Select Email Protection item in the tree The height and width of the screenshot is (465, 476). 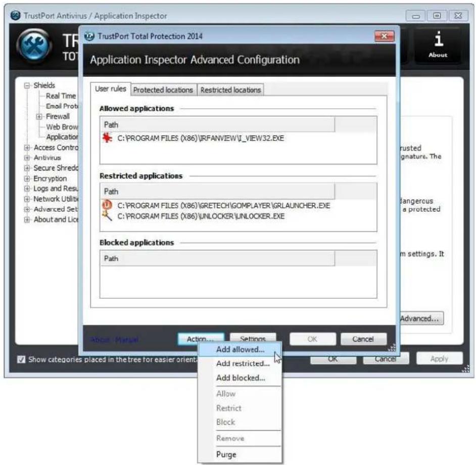click(62, 106)
